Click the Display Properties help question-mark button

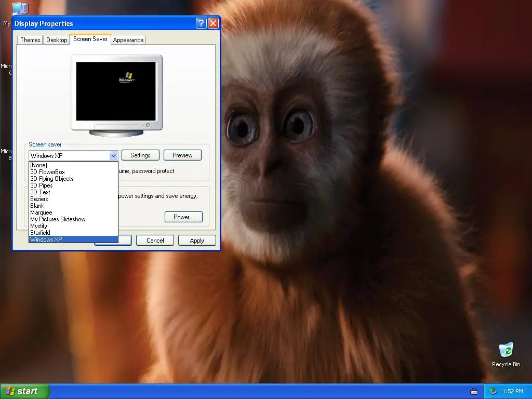tap(201, 23)
